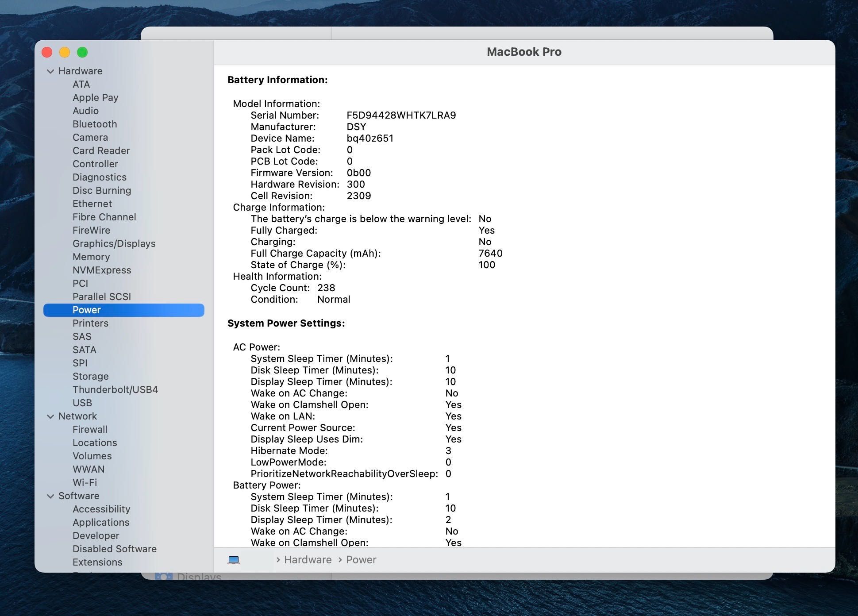Click the Firmware Version value 0b00
This screenshot has height=616, width=858.
click(x=359, y=173)
